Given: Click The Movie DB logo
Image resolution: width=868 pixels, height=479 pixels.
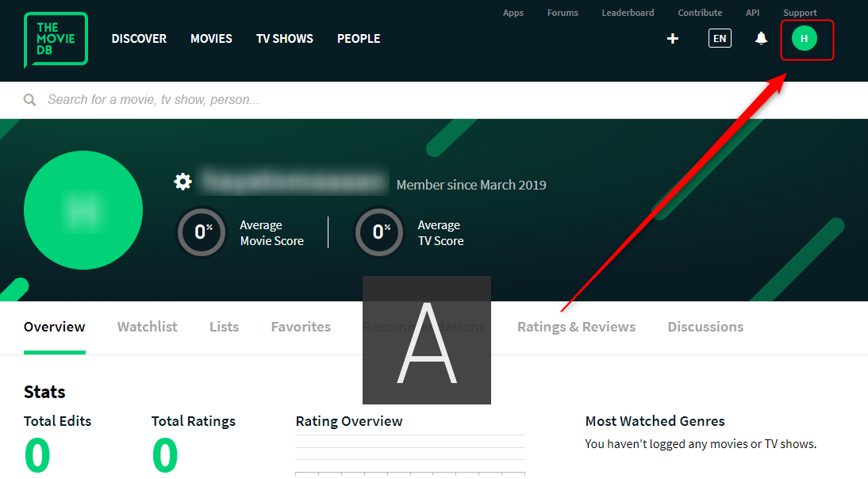Looking at the screenshot, I should 56,39.
